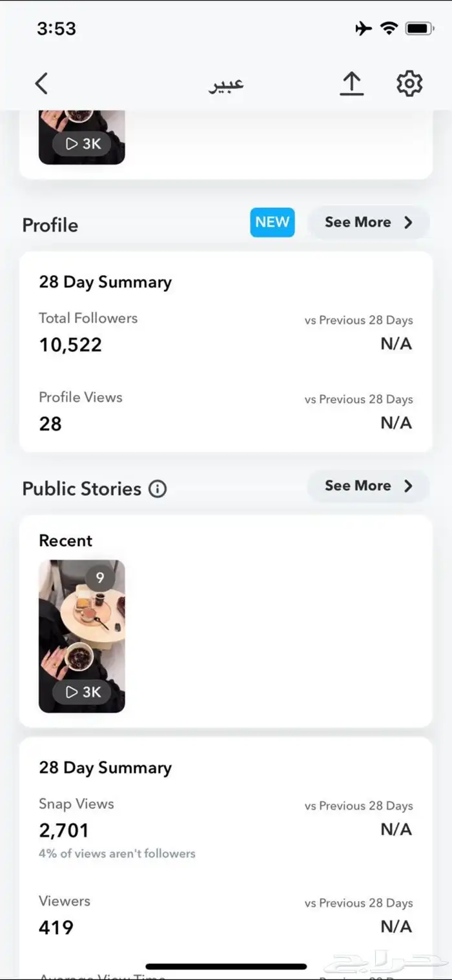The height and width of the screenshot is (980, 452).
Task: Open the Recent story thumbnail
Action: pyautogui.click(x=82, y=636)
